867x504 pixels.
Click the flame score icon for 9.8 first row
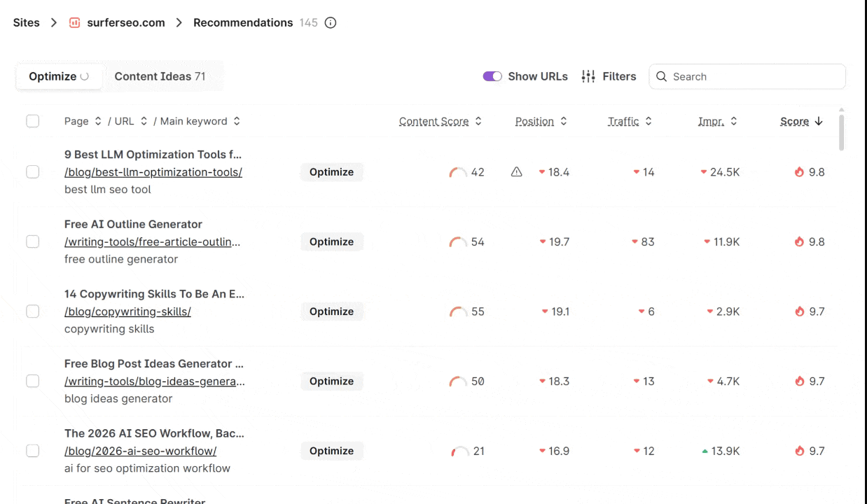coord(799,172)
